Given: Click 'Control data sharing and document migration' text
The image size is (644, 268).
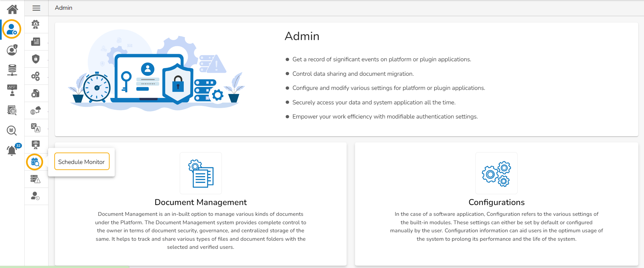Looking at the screenshot, I should click(x=353, y=74).
